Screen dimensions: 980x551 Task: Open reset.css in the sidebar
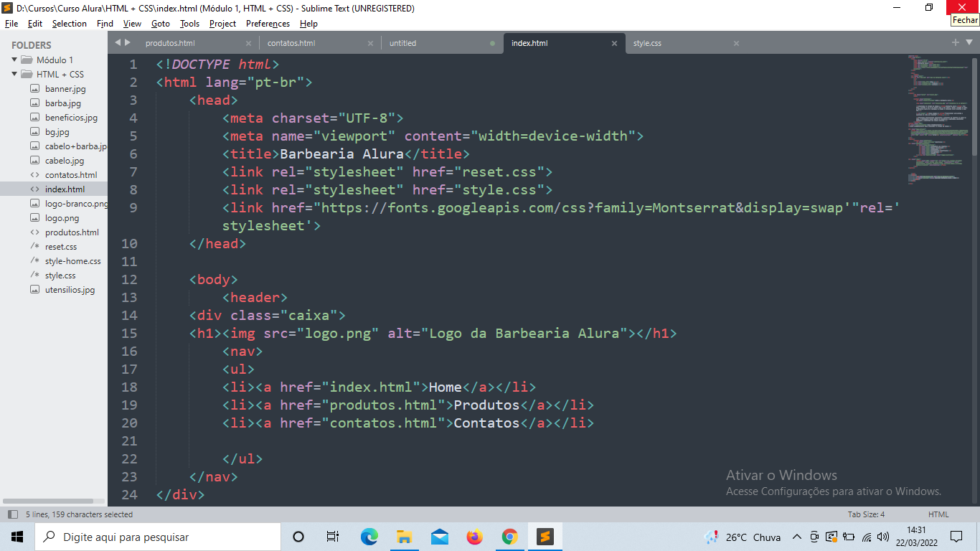61,247
